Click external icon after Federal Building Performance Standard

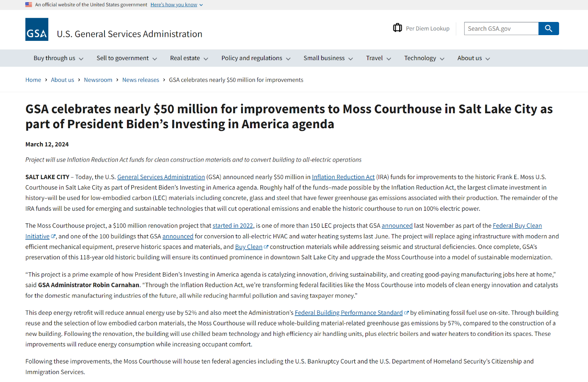(x=407, y=313)
